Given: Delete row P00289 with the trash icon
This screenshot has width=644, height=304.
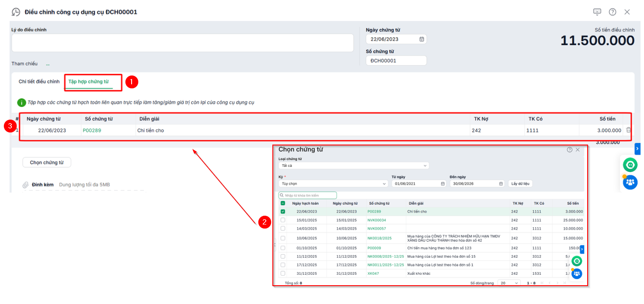Looking at the screenshot, I should 628,130.
